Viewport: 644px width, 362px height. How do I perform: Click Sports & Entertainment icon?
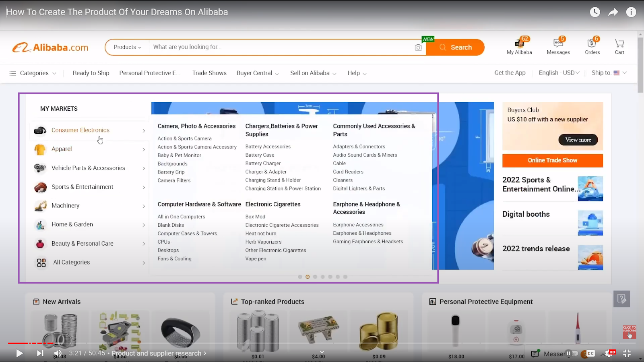coord(40,187)
